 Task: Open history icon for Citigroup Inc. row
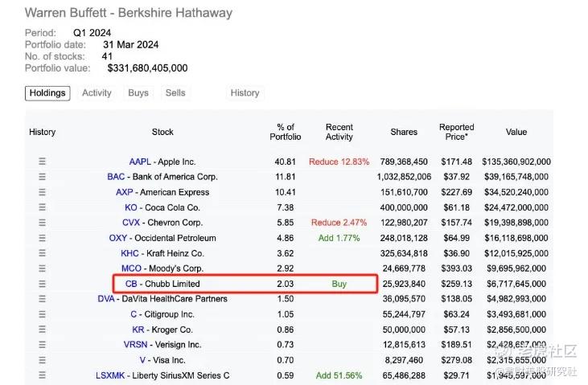point(42,314)
